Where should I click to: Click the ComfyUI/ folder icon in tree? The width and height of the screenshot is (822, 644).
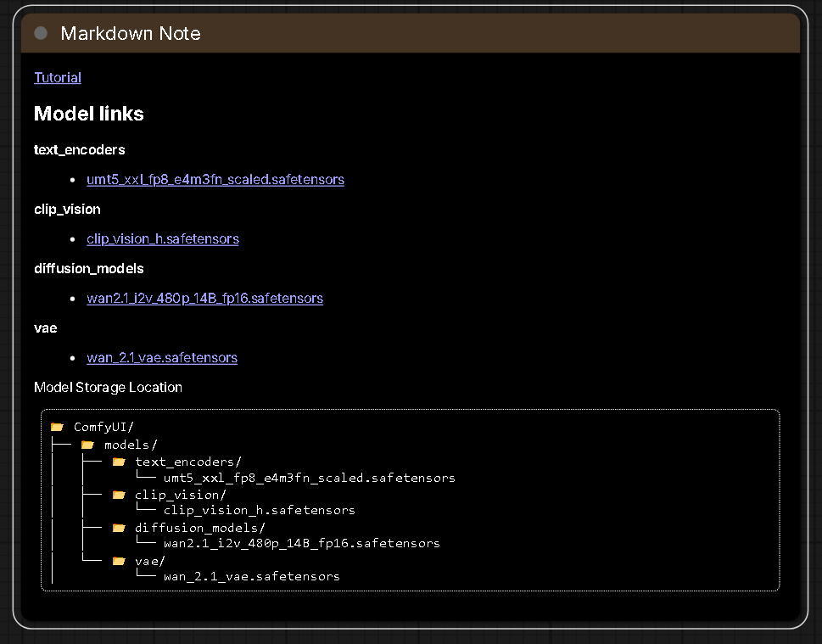coord(57,427)
